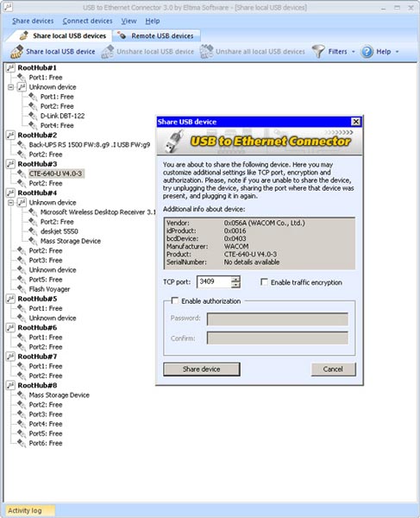Viewport: 420px width, 518px height.
Task: Click the Filters funnel icon
Action: tap(318, 52)
